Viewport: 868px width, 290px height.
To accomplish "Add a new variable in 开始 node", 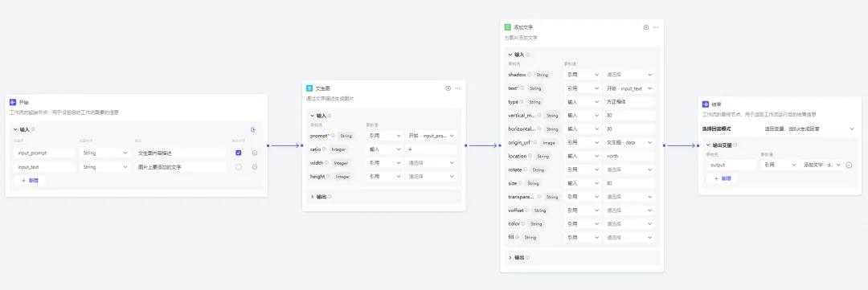I will pos(31,181).
